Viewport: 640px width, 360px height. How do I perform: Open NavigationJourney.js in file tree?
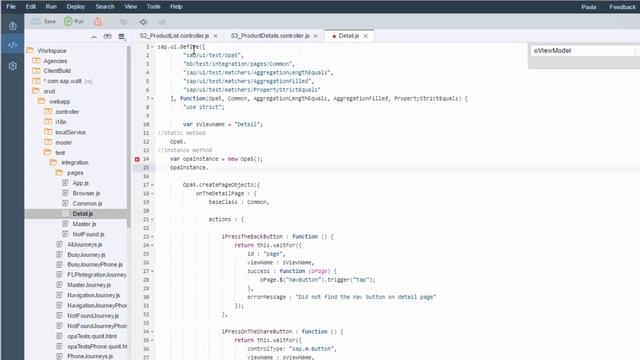pyautogui.click(x=93, y=295)
